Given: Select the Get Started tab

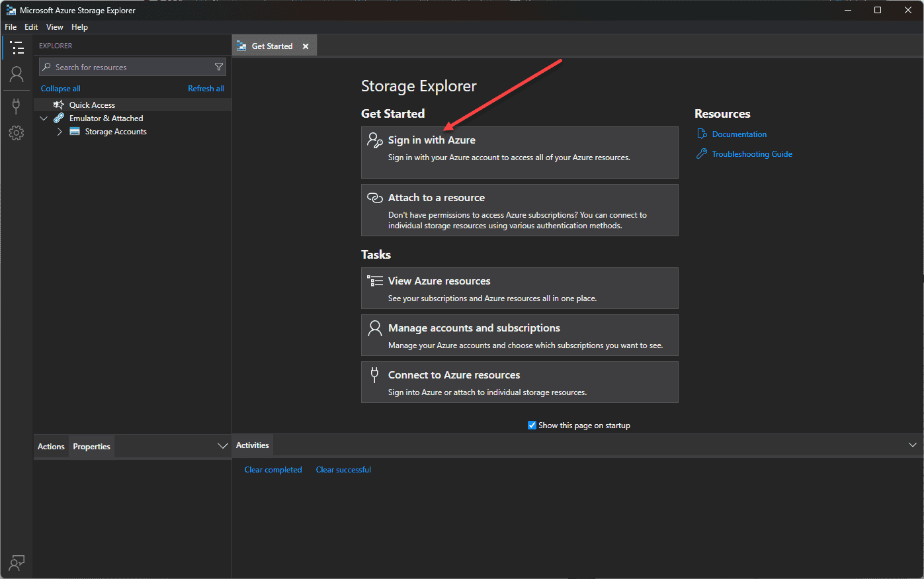Looking at the screenshot, I should point(274,46).
